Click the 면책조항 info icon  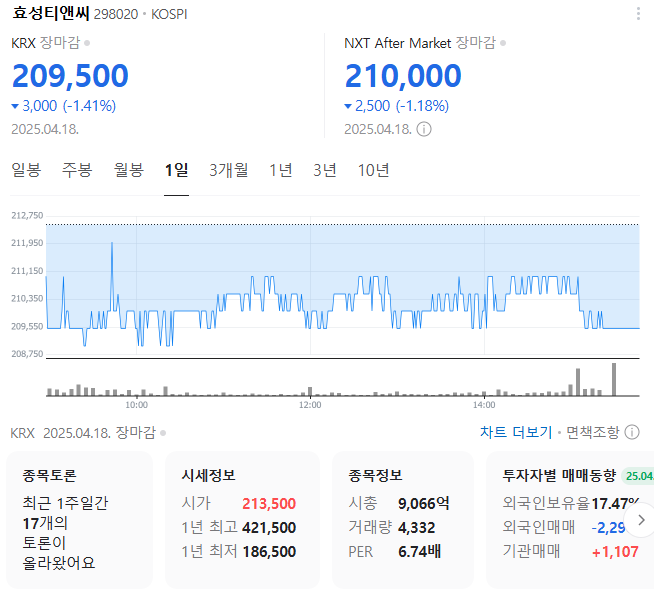click(632, 432)
